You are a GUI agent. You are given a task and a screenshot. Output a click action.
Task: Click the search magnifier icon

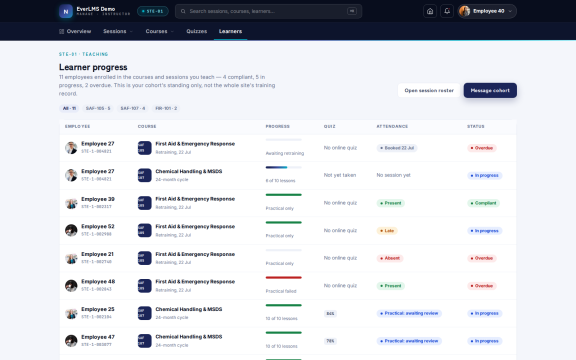tap(183, 11)
